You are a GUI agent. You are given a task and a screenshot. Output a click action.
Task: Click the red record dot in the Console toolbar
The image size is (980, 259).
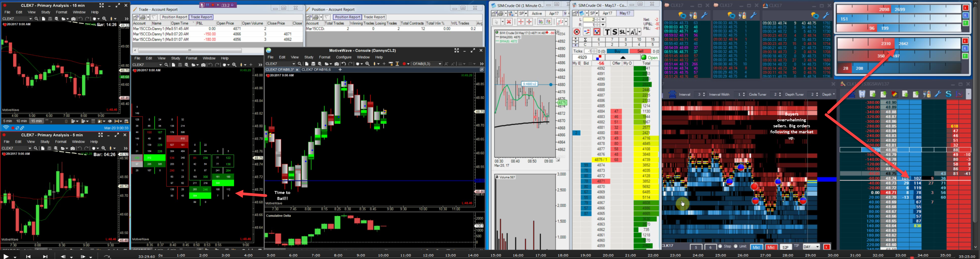click(404, 64)
